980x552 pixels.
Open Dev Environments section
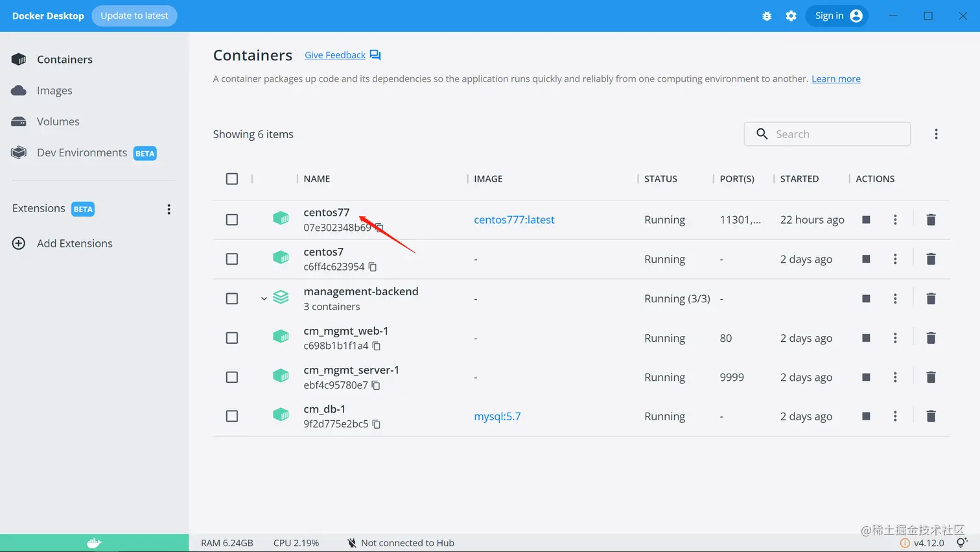[84, 152]
